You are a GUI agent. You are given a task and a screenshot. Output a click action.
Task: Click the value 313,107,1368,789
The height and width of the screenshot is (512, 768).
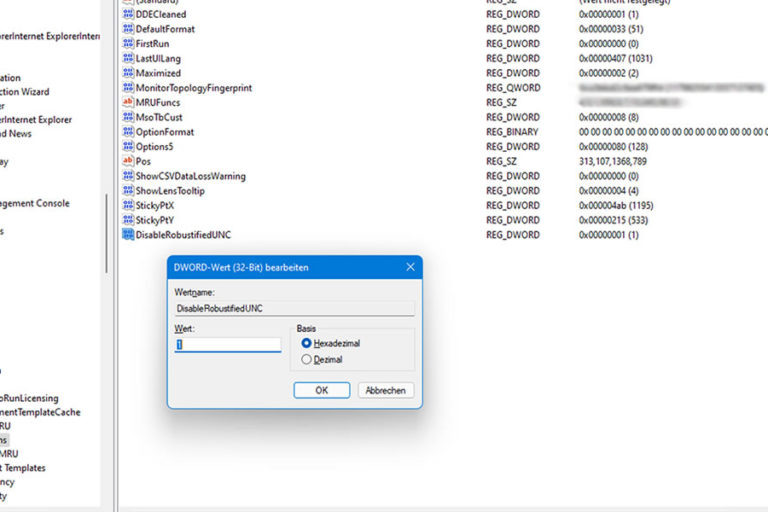tap(612, 161)
